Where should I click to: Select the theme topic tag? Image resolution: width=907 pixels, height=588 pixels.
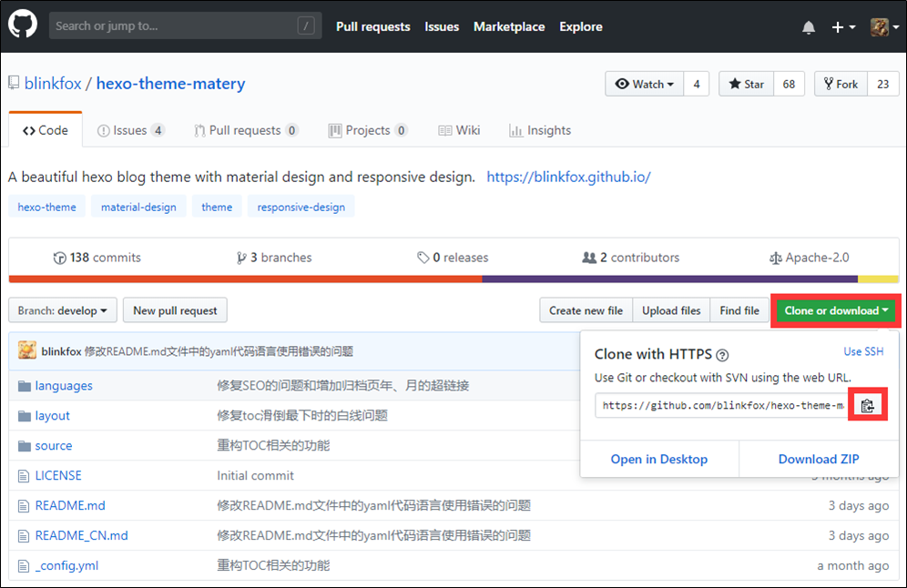(217, 207)
